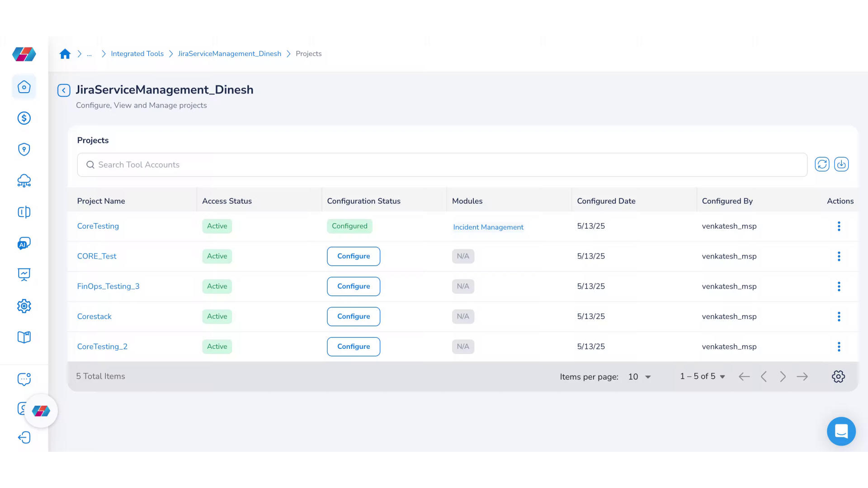The width and height of the screenshot is (868, 488).
Task: Click Incident Management module link
Action: tap(488, 227)
